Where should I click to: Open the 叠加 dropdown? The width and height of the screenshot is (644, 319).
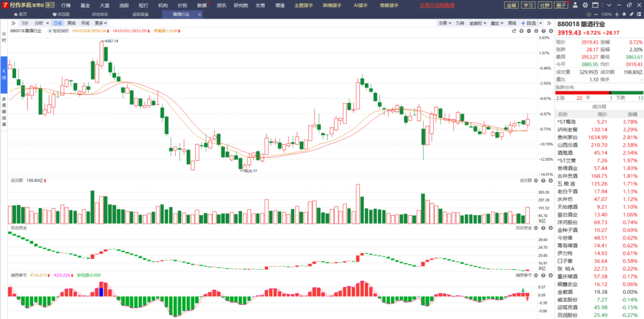(x=496, y=23)
